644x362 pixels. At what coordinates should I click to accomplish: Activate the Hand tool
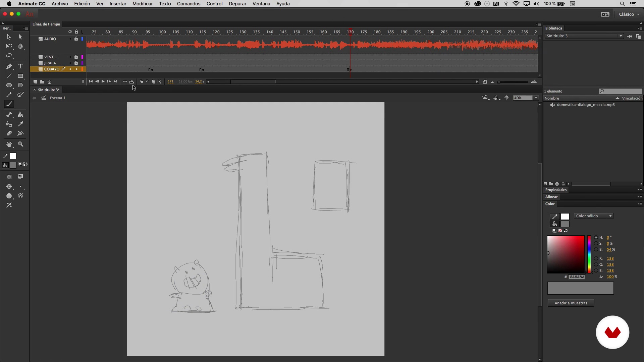(x=9, y=144)
